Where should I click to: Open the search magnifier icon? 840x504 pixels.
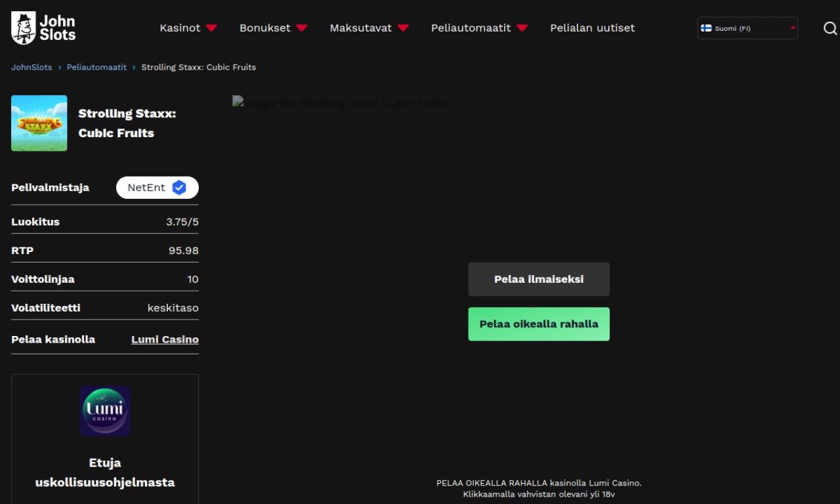tap(830, 28)
